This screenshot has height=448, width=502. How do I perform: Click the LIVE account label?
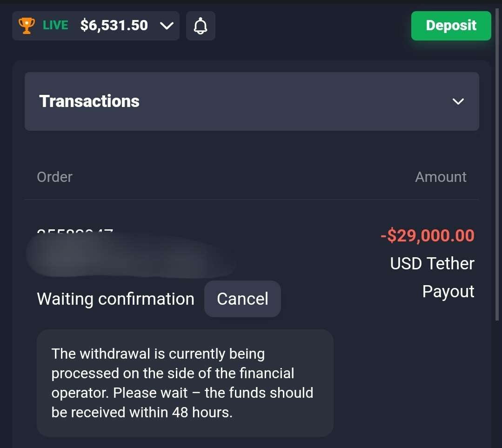(55, 25)
